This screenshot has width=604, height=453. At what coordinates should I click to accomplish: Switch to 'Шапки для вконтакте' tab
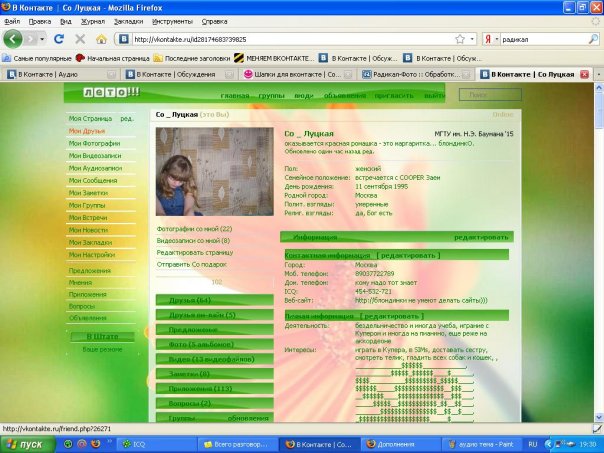click(297, 74)
